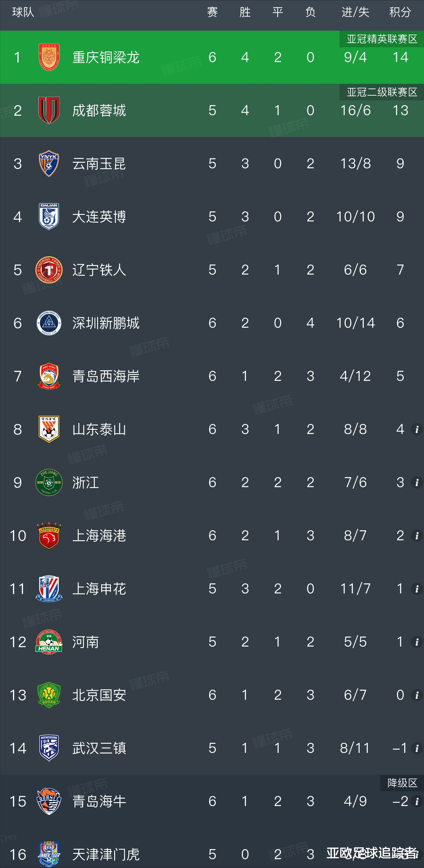
Task: Click the Liaoning Tieren round badge
Action: (x=49, y=270)
